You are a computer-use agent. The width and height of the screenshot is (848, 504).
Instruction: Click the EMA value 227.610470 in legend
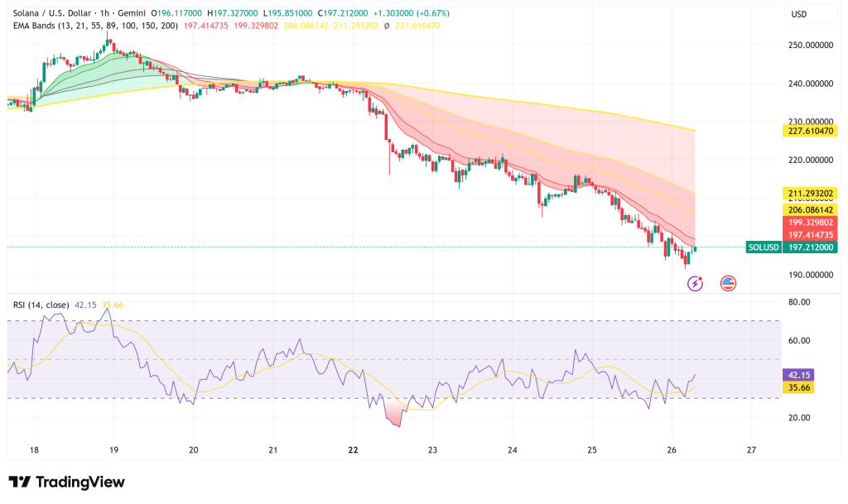pyautogui.click(x=417, y=26)
